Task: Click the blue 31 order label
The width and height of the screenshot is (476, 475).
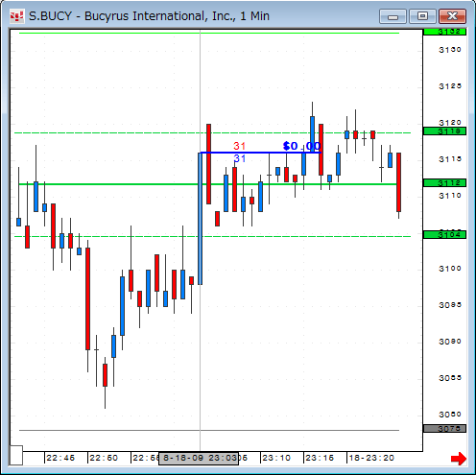Action: pyautogui.click(x=240, y=158)
